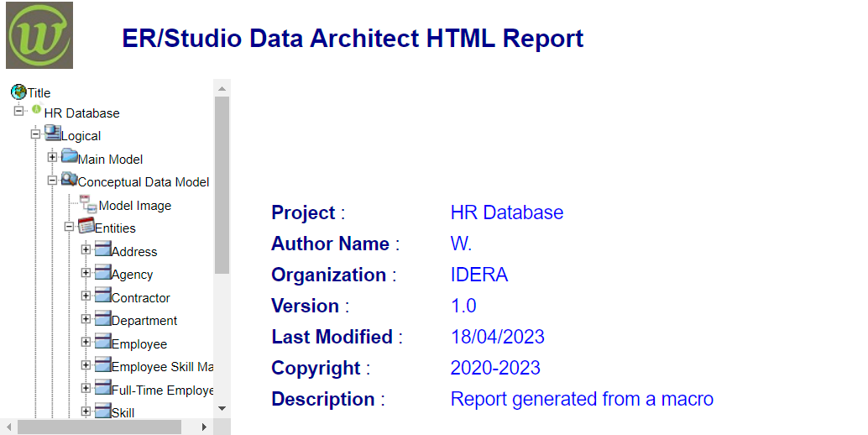Click the horizontal scrollbar thumb

tap(99, 427)
